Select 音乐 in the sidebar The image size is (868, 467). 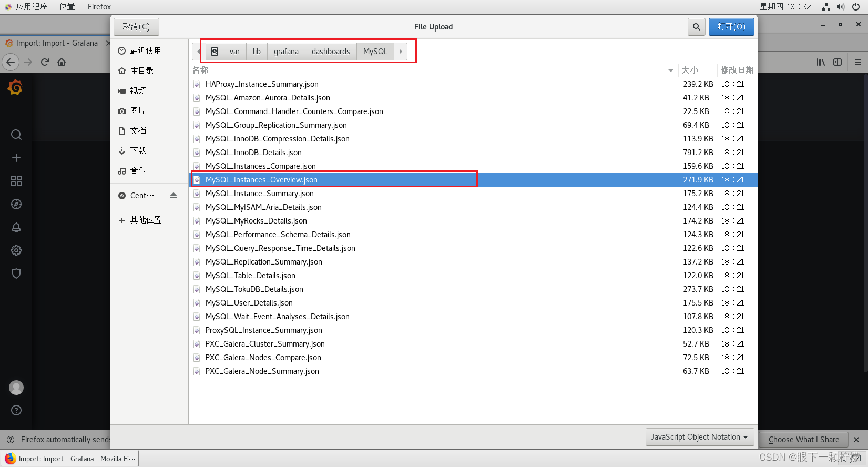[x=150, y=170]
